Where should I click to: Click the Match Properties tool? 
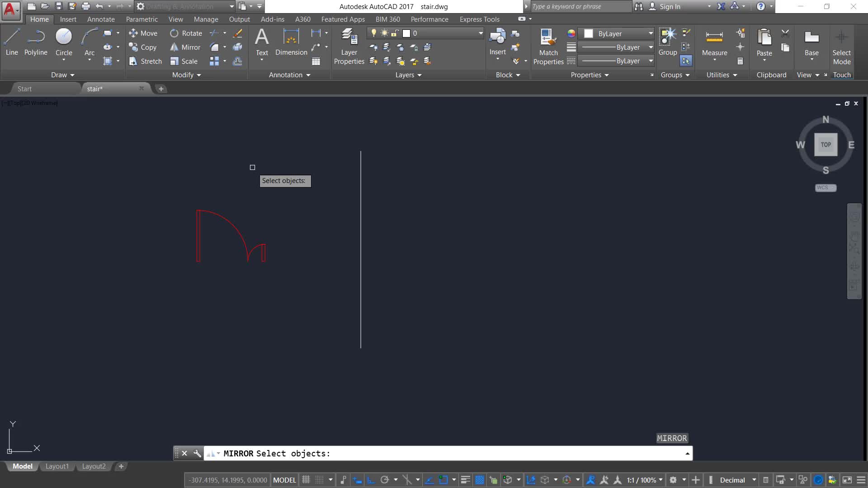(x=548, y=47)
